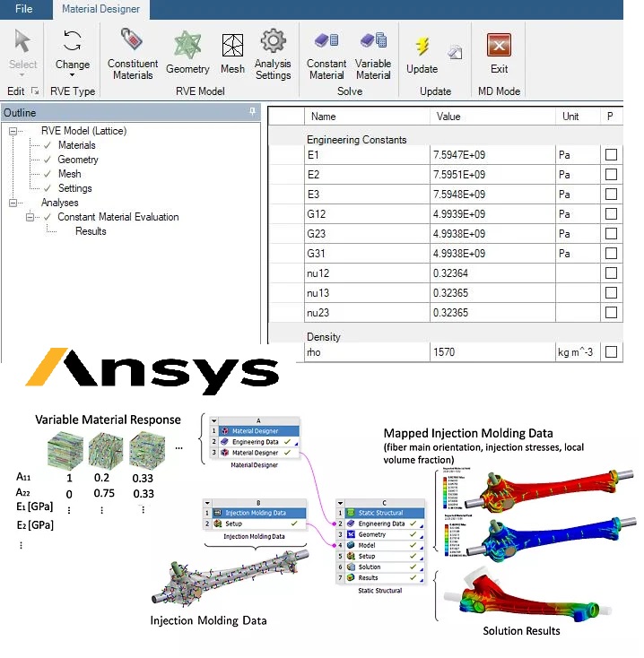Click Setup icon in system C

[351, 556]
